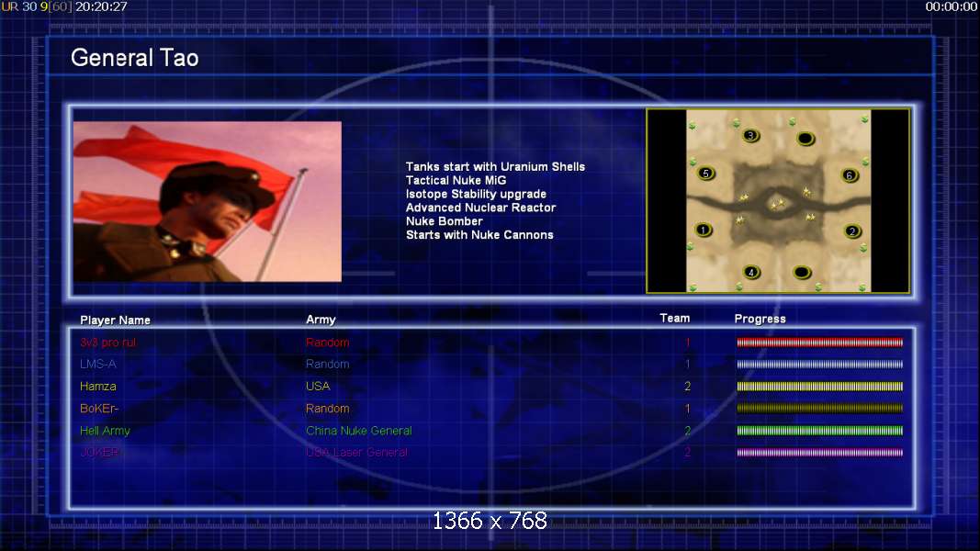The height and width of the screenshot is (551, 980).
Task: Click Hell Army's green progress bar
Action: pyautogui.click(x=819, y=431)
